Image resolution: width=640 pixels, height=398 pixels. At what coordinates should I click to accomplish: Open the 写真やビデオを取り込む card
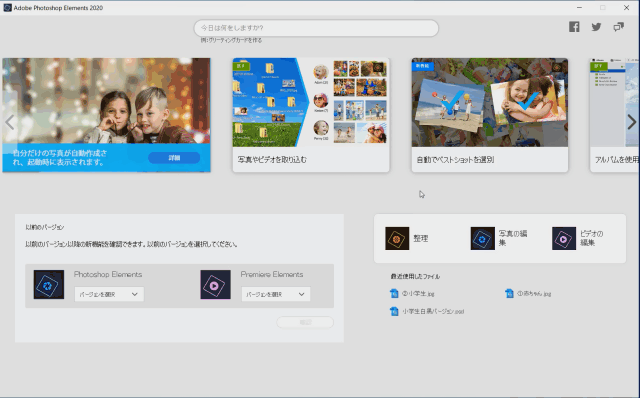(x=311, y=115)
